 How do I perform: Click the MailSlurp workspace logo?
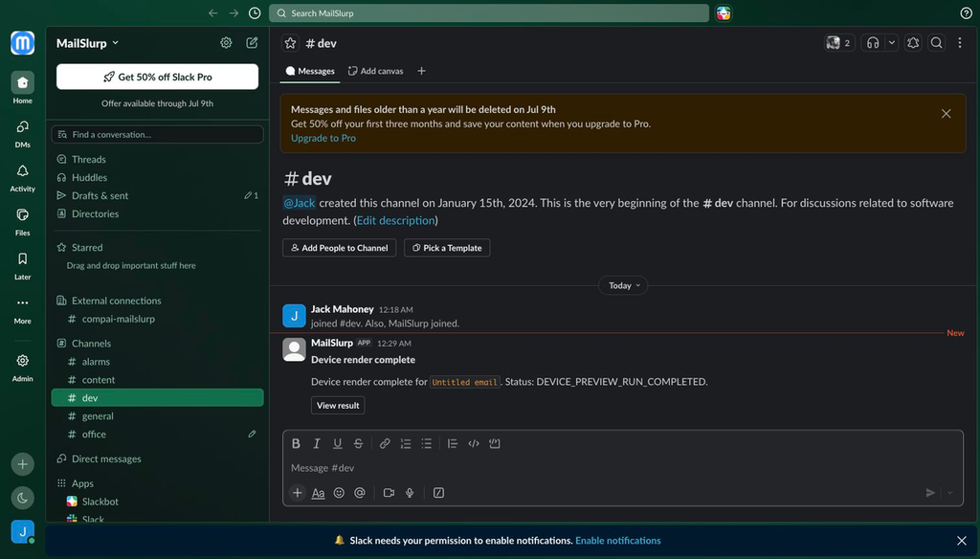[x=23, y=43]
